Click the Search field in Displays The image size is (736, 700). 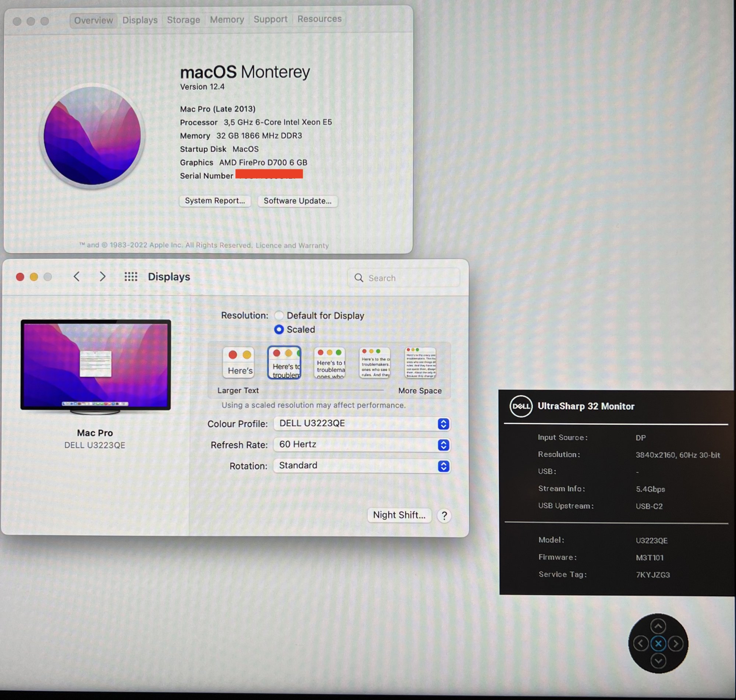[403, 278]
